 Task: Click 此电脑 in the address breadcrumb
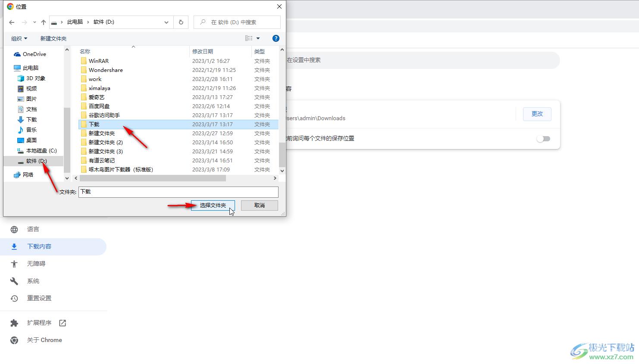(75, 22)
